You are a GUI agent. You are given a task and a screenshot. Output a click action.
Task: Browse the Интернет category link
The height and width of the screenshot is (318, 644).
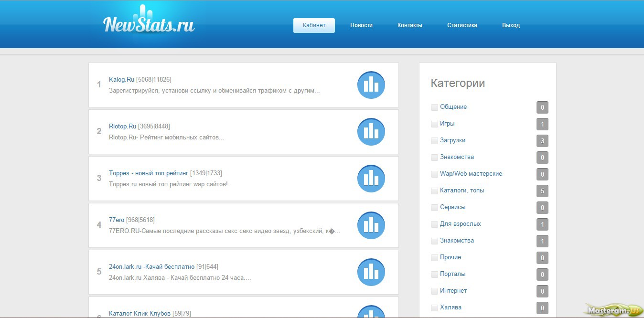(453, 291)
